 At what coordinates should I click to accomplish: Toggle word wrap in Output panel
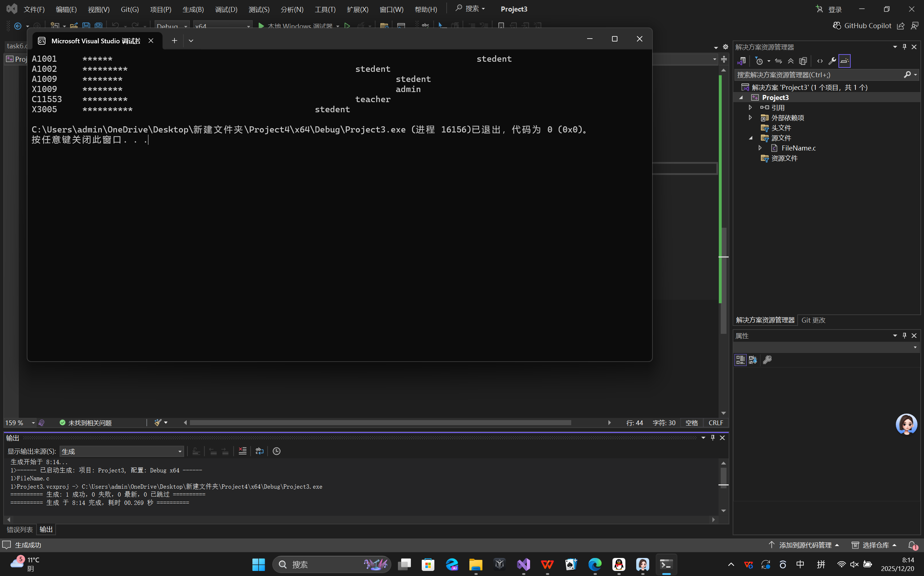tap(260, 451)
